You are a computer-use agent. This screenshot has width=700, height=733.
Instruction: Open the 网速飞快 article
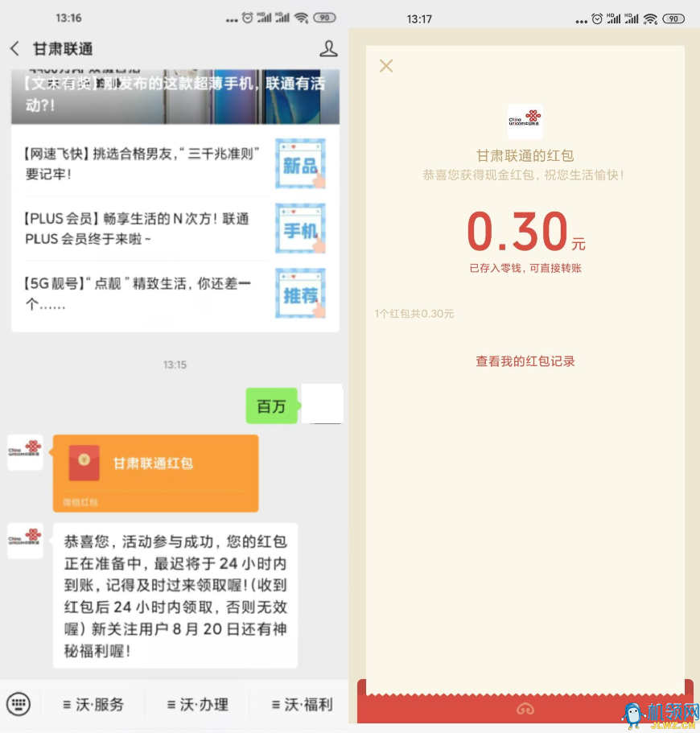[x=175, y=163]
